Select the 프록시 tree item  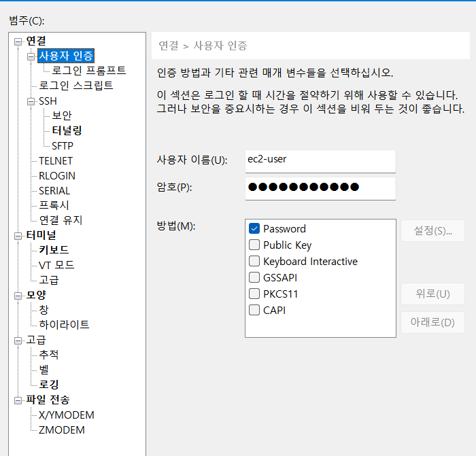[54, 205]
